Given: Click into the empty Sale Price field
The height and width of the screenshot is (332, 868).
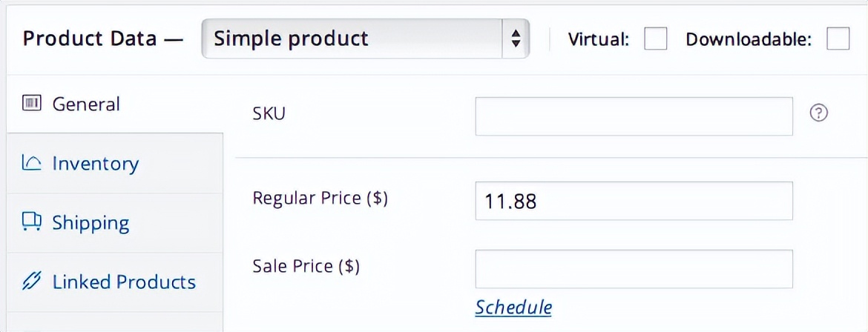Looking at the screenshot, I should (634, 268).
